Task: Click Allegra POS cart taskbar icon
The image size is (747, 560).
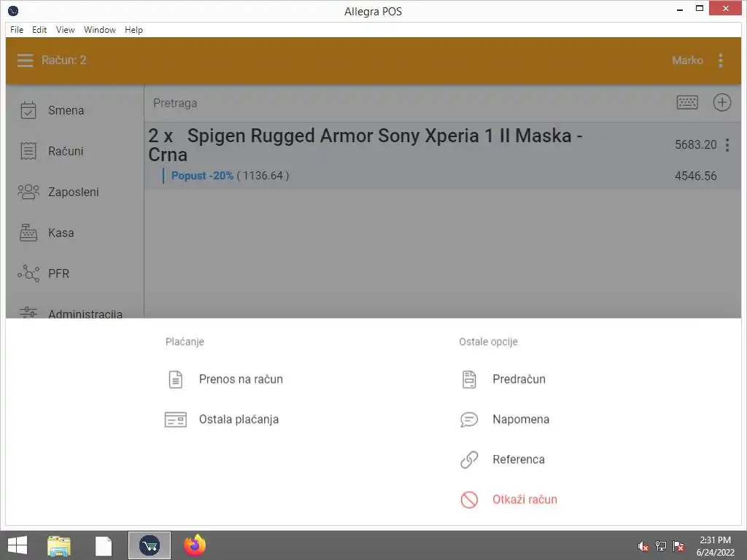Action: (150, 545)
